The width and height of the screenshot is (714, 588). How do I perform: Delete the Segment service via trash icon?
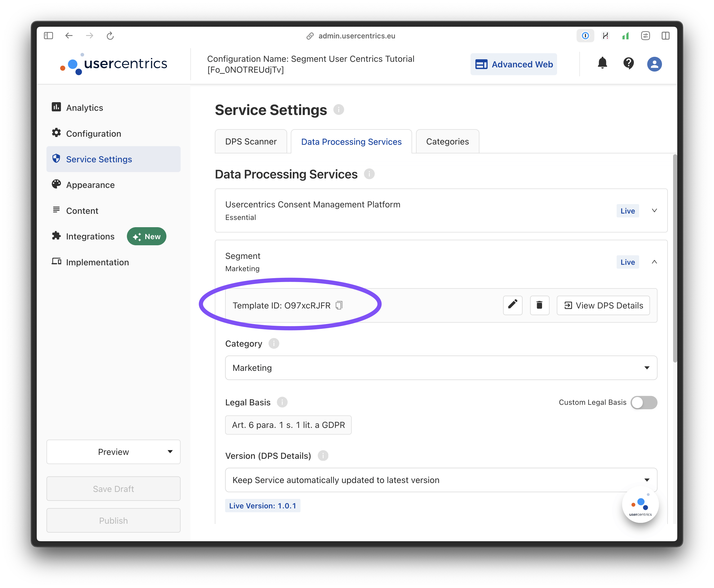539,305
